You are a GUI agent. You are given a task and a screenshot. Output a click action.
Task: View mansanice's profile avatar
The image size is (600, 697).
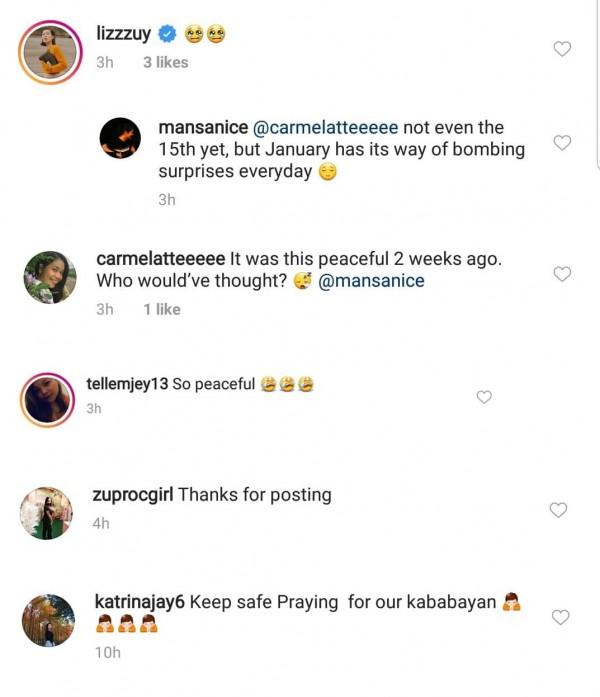[124, 136]
